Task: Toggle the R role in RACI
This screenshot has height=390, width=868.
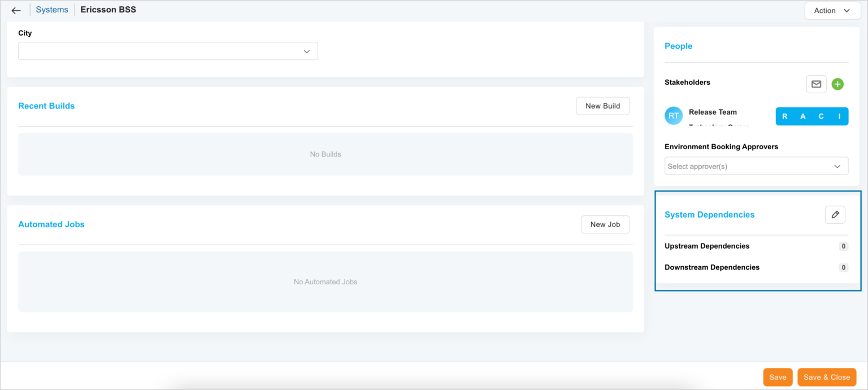Action: tap(785, 116)
